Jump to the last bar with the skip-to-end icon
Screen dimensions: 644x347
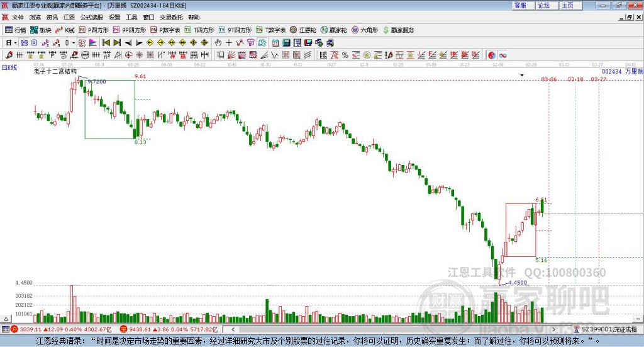click(x=117, y=43)
